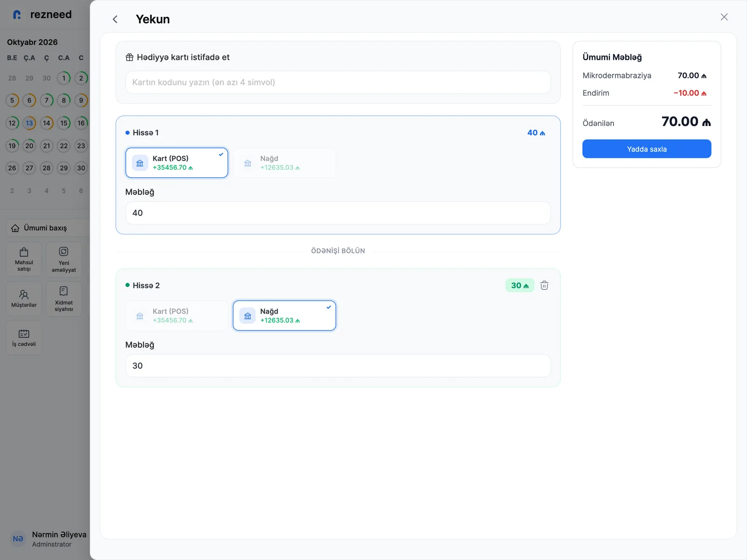Delete Hissə 2 with the trash icon

544,286
